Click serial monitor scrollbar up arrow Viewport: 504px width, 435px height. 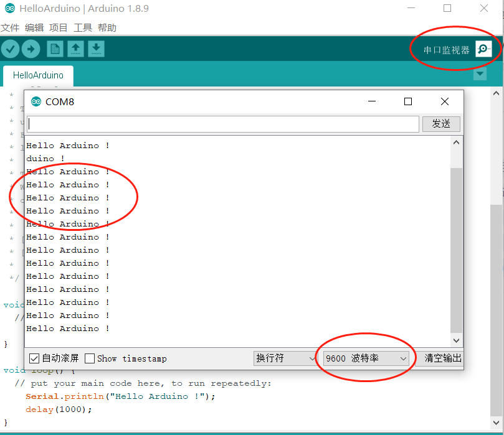point(456,143)
